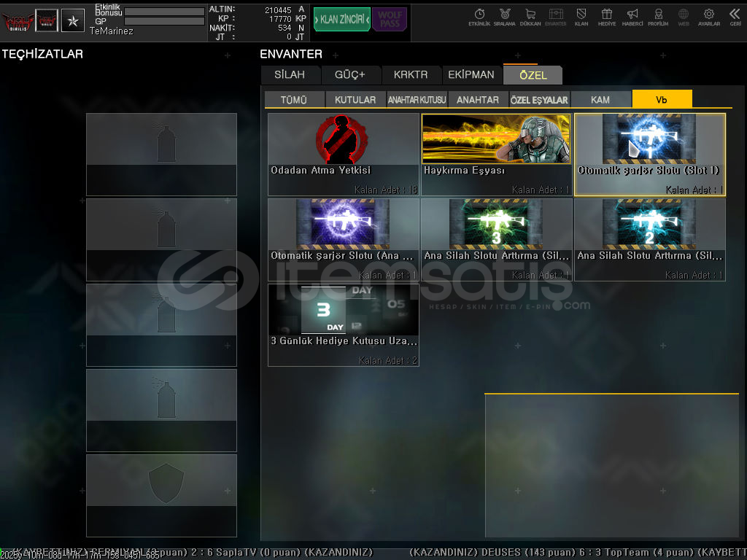The image size is (747, 560).
Task: Switch to the SİLAH inventory tab
Action: [290, 75]
